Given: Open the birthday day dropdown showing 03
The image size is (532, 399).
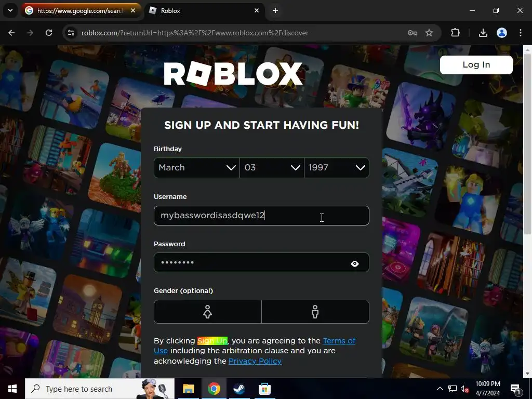Looking at the screenshot, I should tap(272, 168).
